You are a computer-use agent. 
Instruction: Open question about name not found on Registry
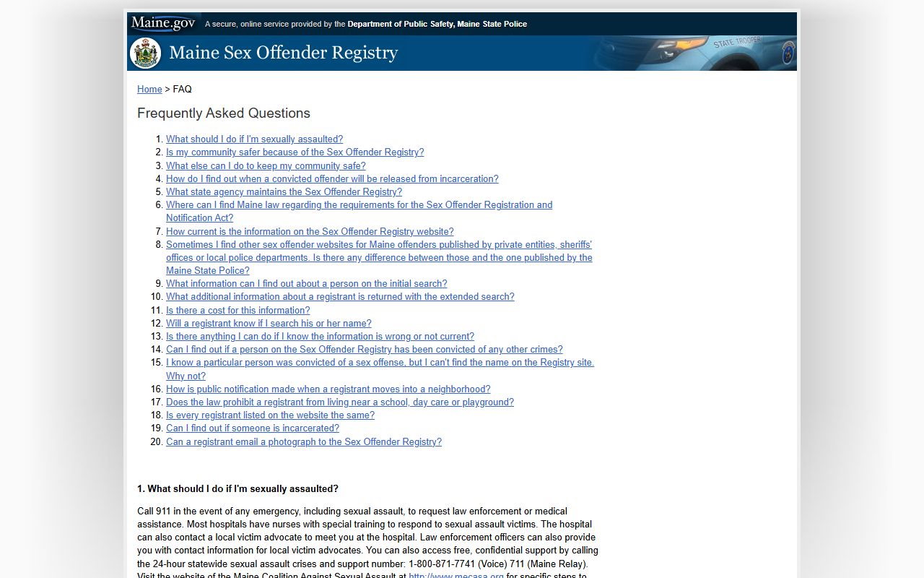[x=380, y=369]
